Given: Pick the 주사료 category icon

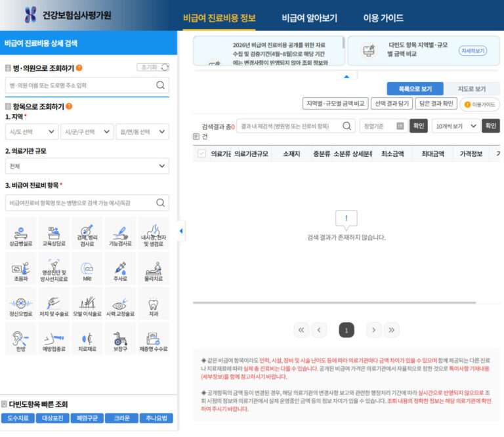Looking at the screenshot, I should (x=120, y=268).
